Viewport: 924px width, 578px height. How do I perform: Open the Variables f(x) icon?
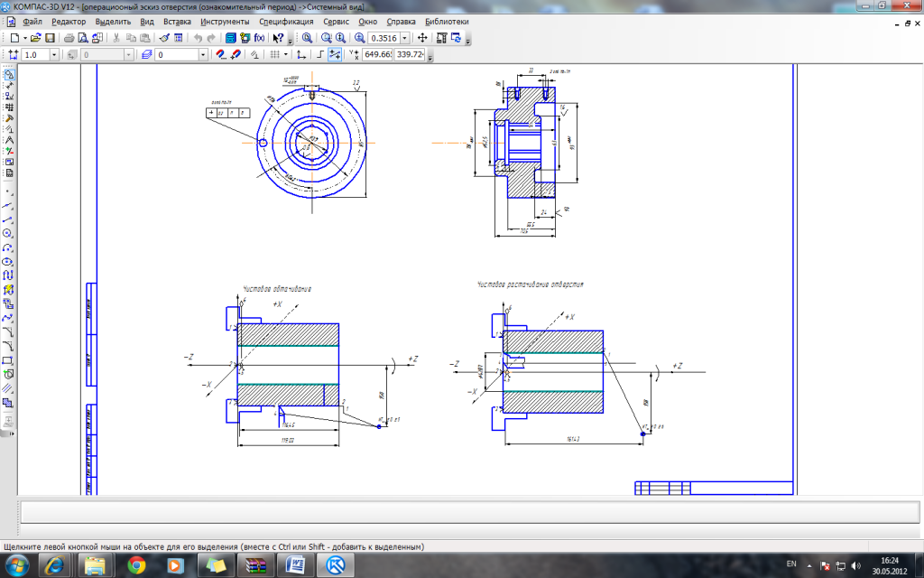click(259, 38)
